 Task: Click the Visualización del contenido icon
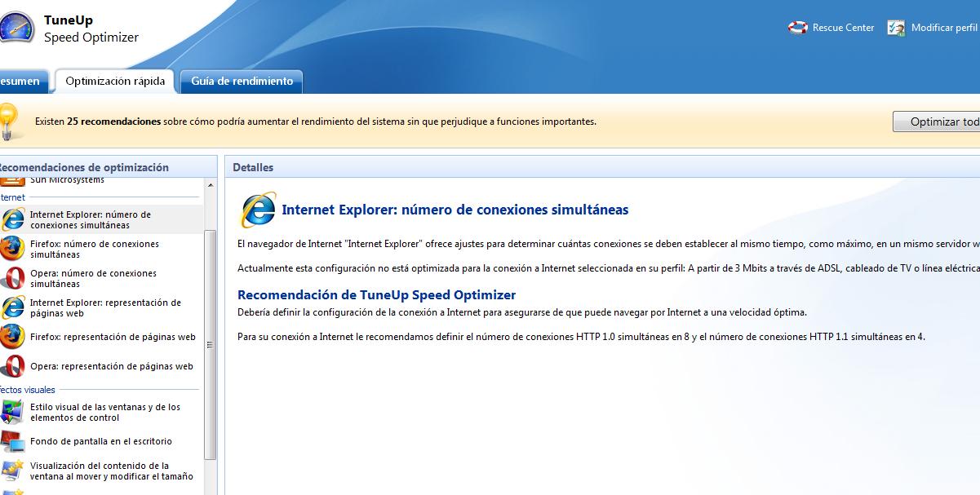(x=11, y=471)
